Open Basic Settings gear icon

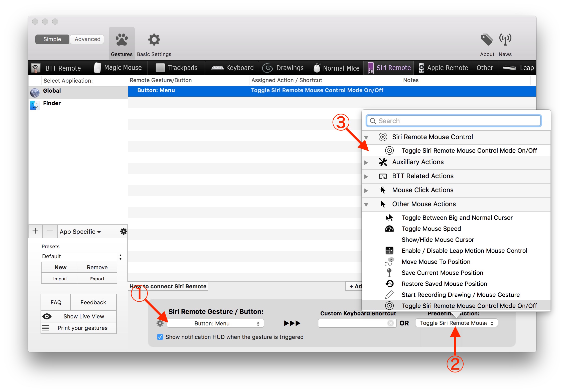pos(154,40)
